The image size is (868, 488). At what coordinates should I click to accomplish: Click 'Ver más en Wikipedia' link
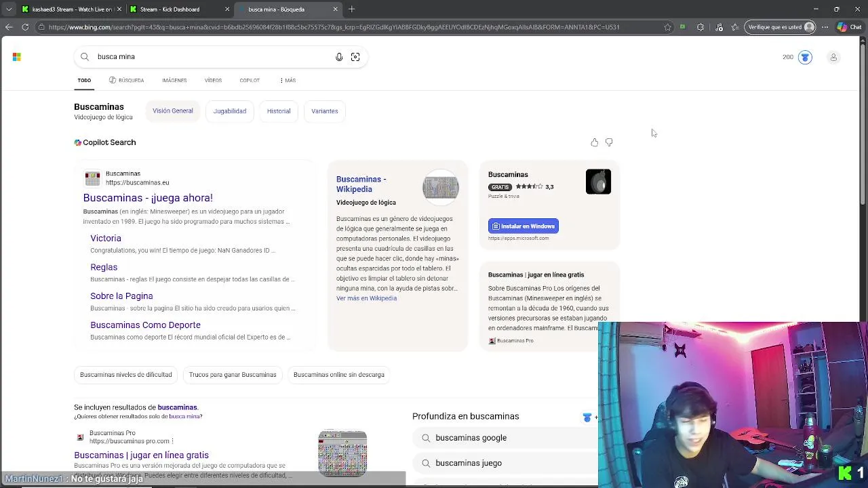pyautogui.click(x=366, y=298)
